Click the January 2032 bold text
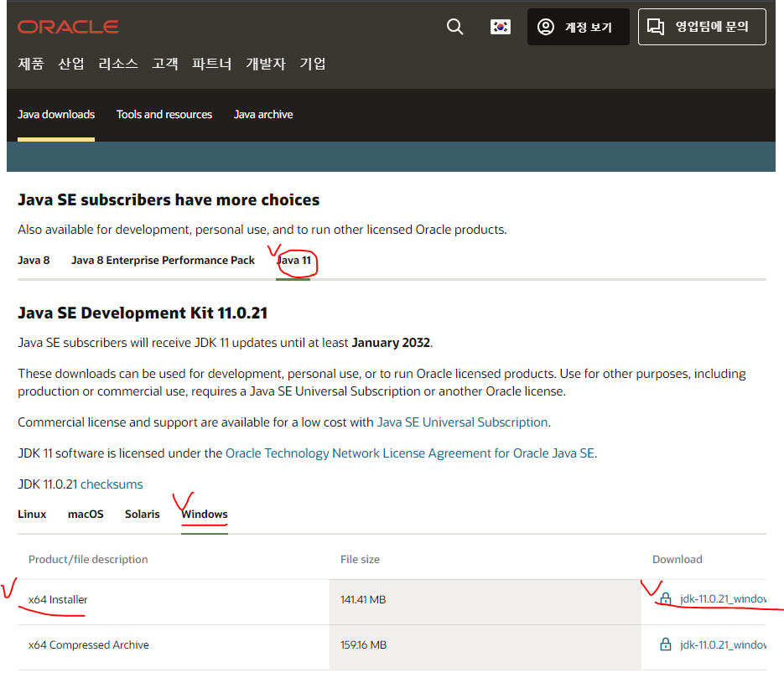Image resolution: width=784 pixels, height=678 pixels. coord(391,343)
